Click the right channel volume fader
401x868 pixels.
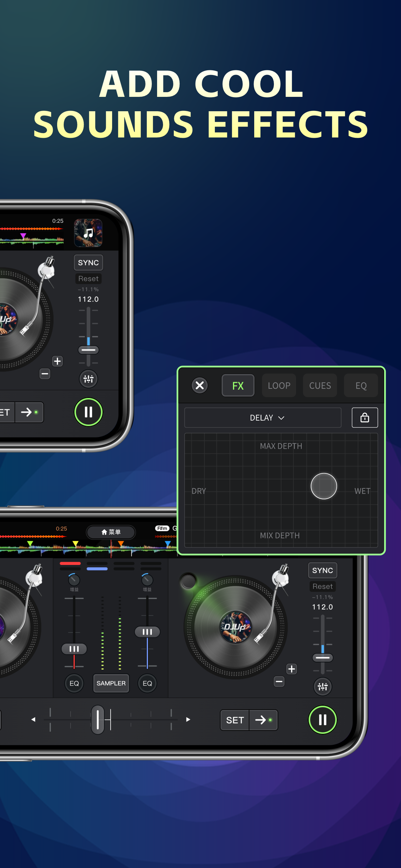tap(147, 632)
